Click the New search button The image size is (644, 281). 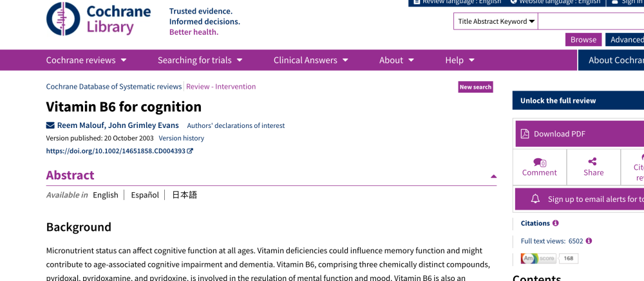tap(475, 87)
